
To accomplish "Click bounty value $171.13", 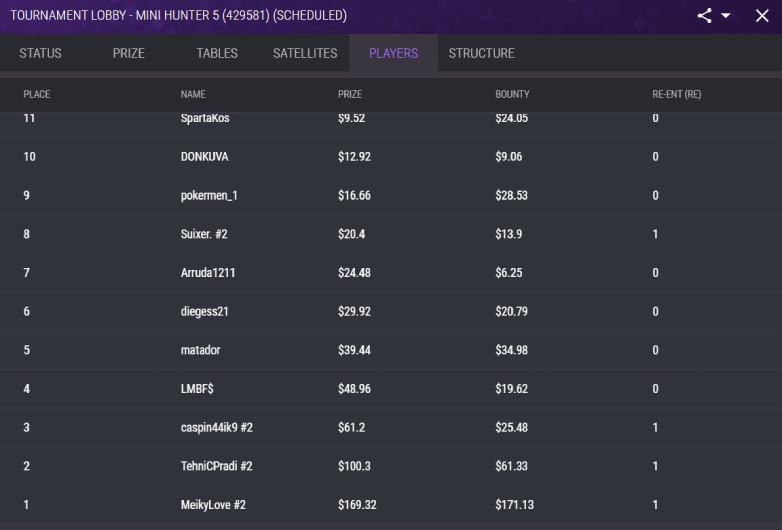I will point(514,505).
